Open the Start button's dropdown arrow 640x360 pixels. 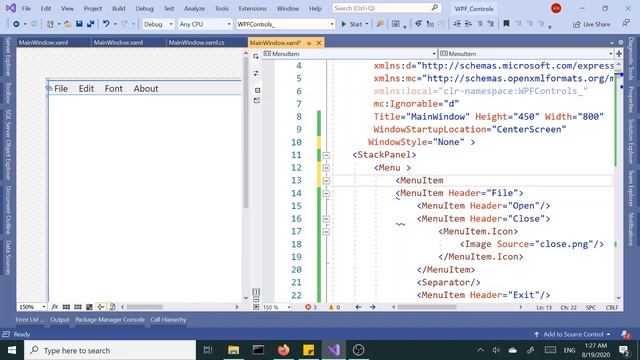point(367,24)
